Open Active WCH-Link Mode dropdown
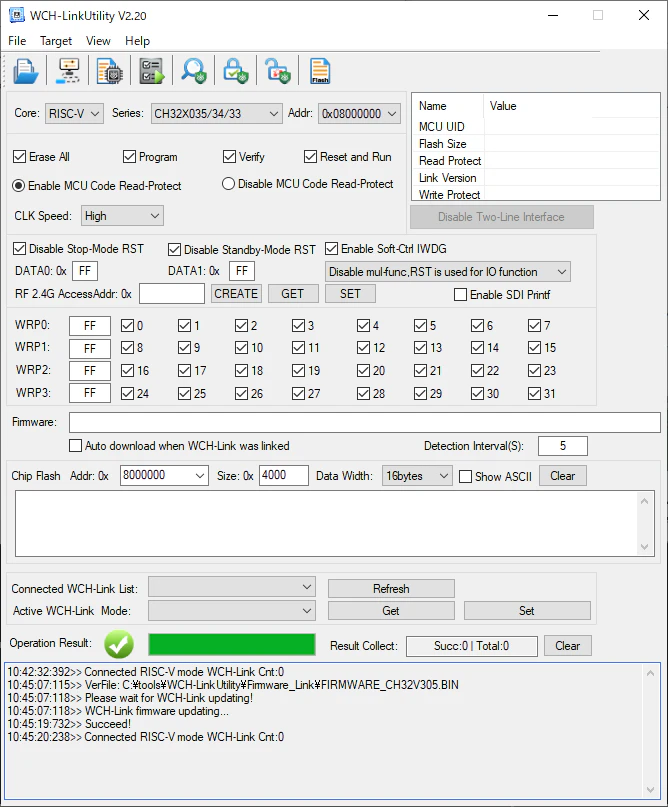This screenshot has width=668, height=807. point(232,611)
